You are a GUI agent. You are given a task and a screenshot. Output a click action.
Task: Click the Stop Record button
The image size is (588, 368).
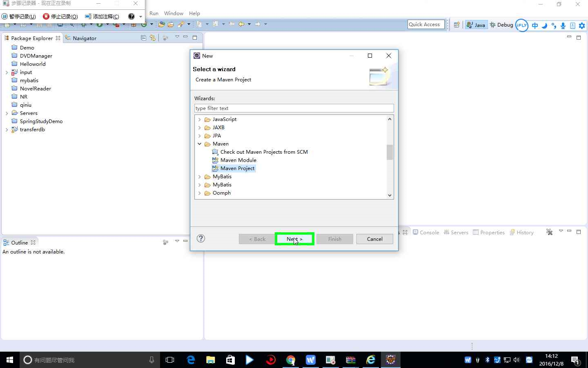point(60,16)
